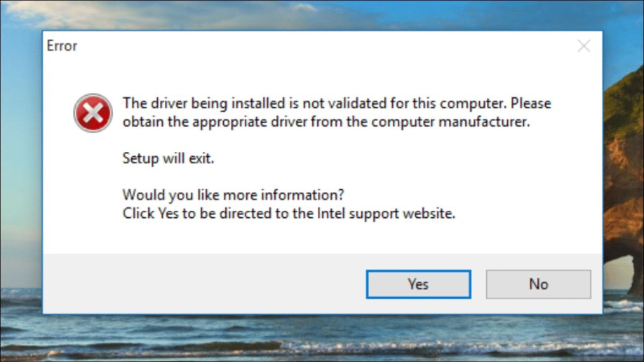
Task: Click the gray footer strip left of Yes
Action: point(204,284)
